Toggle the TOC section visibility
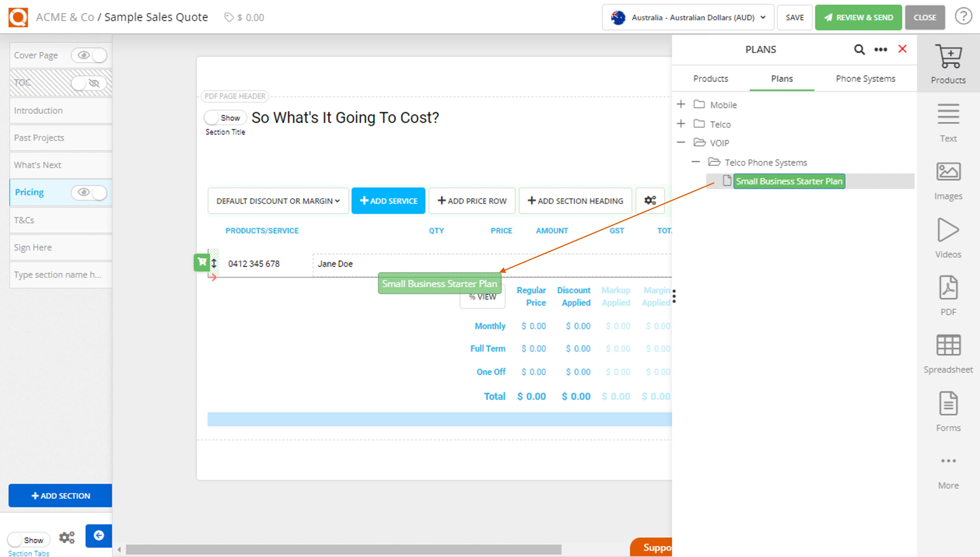The width and height of the screenshot is (980, 557). (89, 83)
